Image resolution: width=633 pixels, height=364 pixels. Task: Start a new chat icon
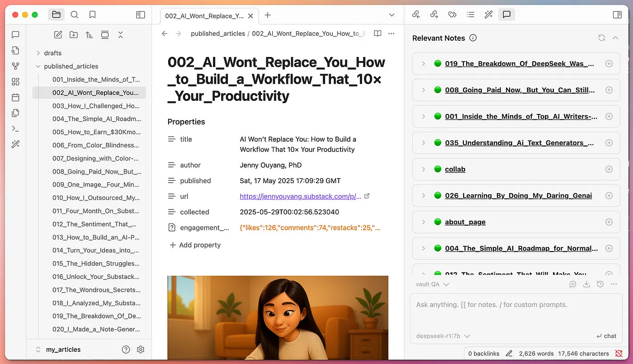pos(572,284)
